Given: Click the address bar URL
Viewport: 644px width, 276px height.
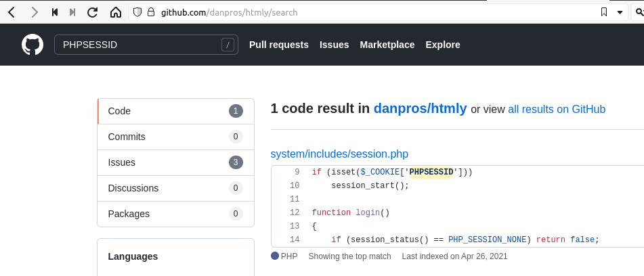Looking at the screenshot, I should coord(229,12).
